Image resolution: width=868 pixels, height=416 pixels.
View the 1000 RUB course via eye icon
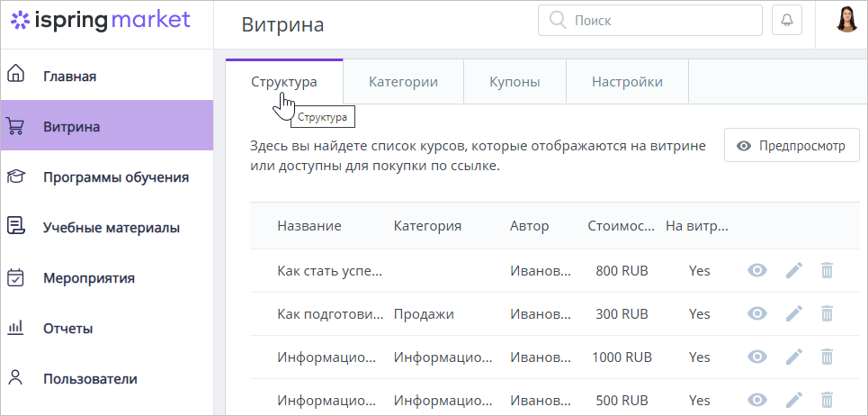[x=757, y=357]
